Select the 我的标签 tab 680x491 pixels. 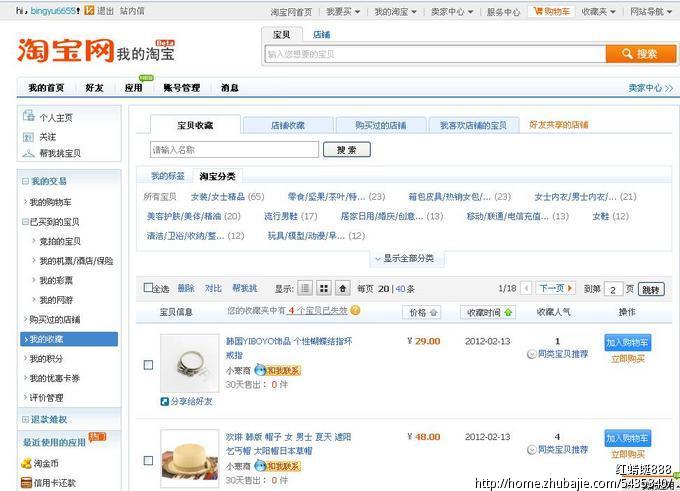(x=168, y=176)
